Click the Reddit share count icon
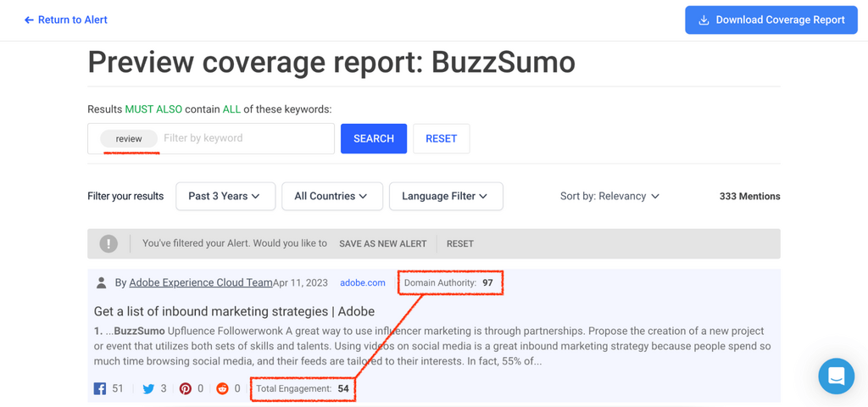The height and width of the screenshot is (407, 868). coord(222,388)
